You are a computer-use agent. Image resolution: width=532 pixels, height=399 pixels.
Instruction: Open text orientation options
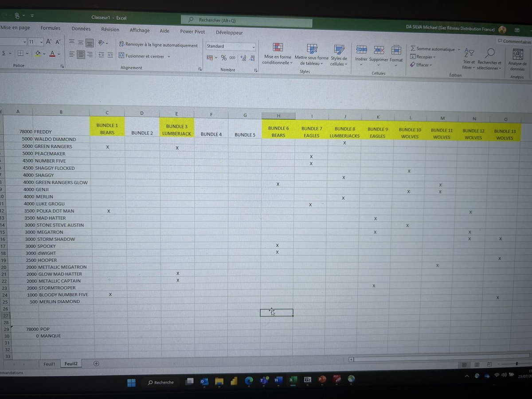point(102,43)
